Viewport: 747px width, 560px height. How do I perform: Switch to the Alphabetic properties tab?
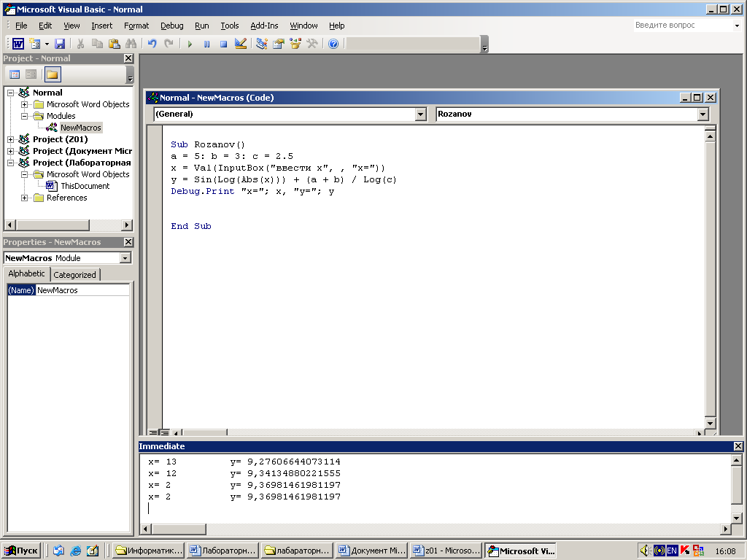[x=27, y=274]
